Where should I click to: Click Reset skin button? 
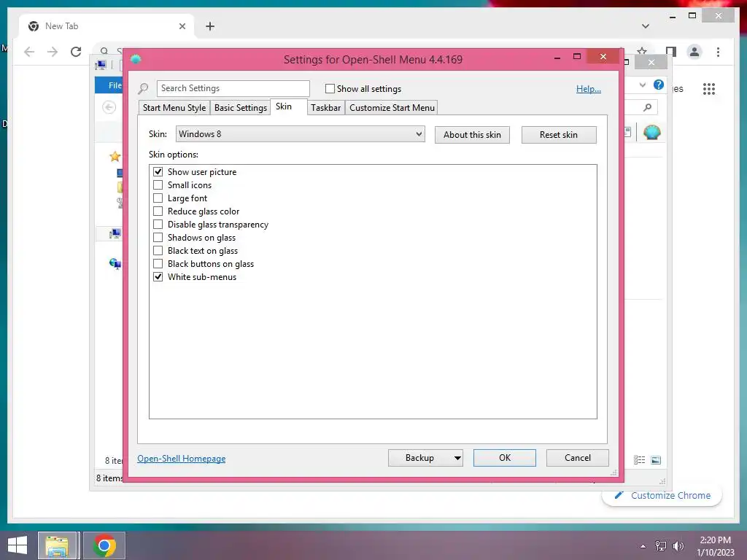click(x=558, y=135)
